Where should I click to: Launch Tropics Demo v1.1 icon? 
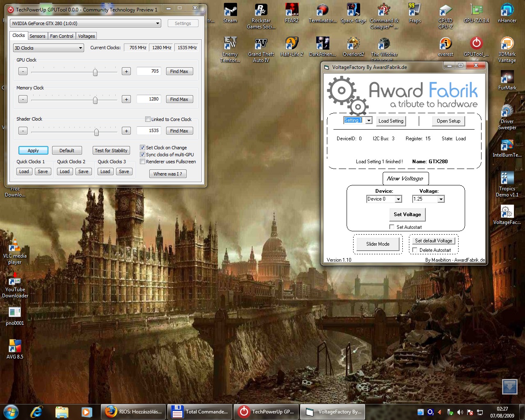(507, 184)
